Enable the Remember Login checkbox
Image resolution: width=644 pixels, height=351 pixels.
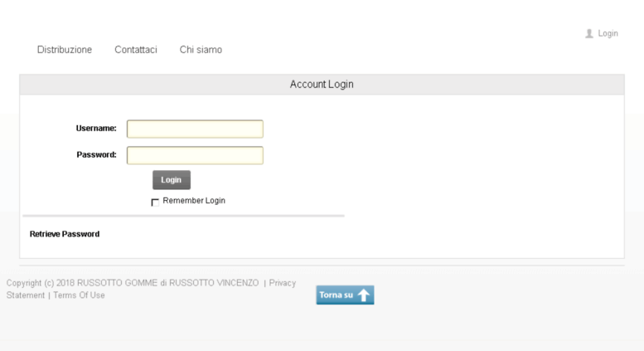coord(155,202)
